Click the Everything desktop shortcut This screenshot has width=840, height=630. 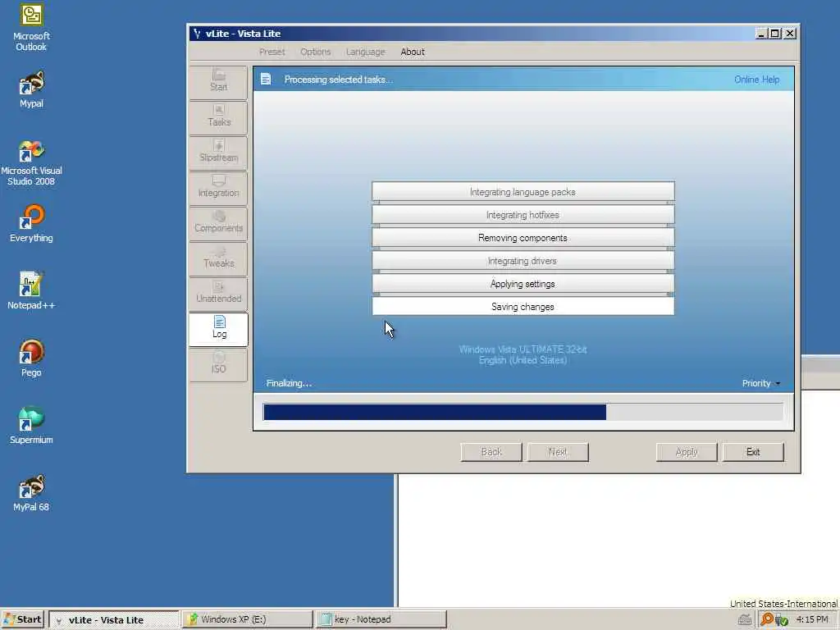point(31,223)
